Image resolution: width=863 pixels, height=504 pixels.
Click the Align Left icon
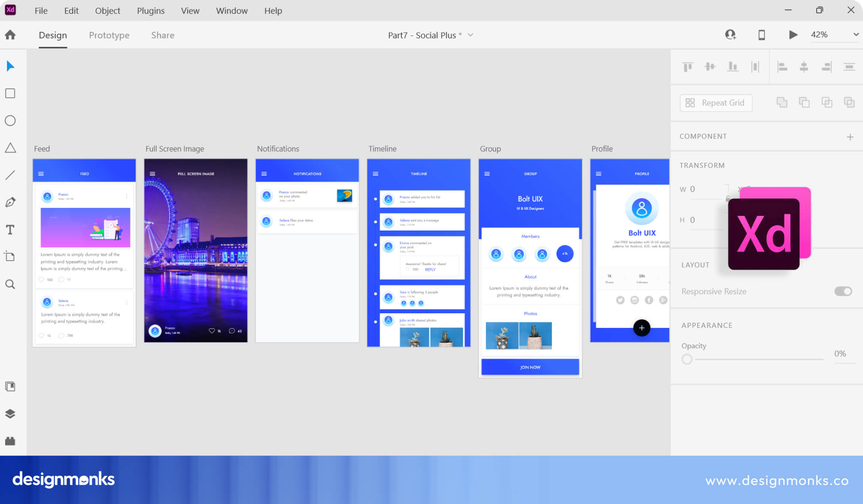tap(782, 67)
